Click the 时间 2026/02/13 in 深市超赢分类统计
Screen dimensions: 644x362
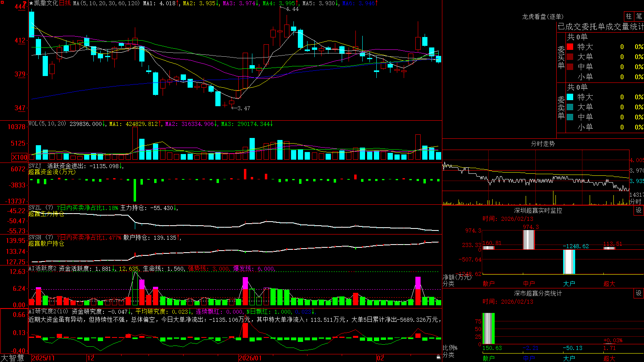click(x=508, y=302)
